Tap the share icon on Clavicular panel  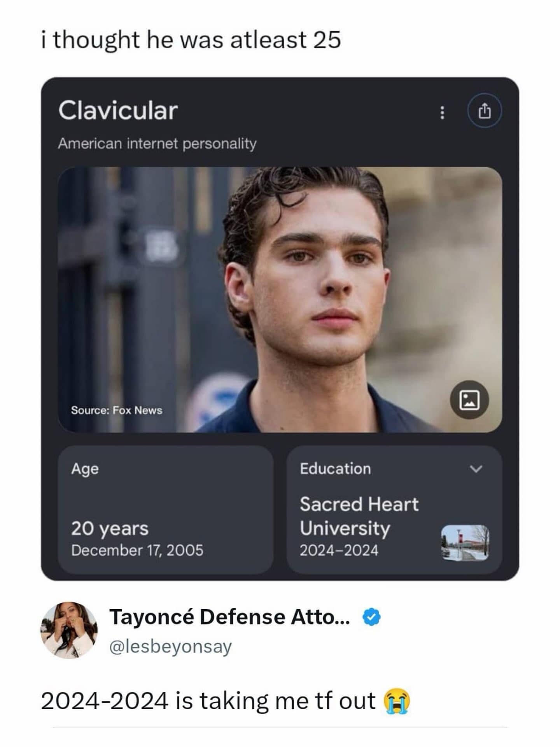[x=485, y=111]
